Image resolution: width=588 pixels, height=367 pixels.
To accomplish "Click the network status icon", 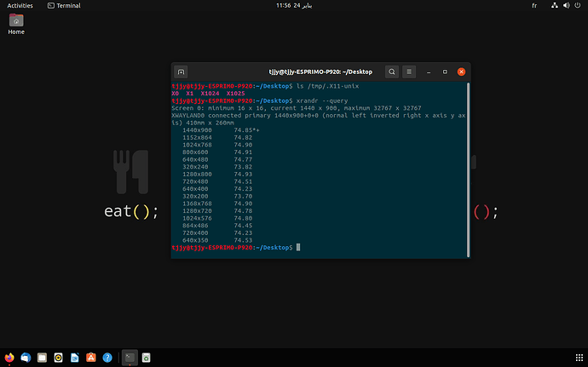I will [x=554, y=5].
